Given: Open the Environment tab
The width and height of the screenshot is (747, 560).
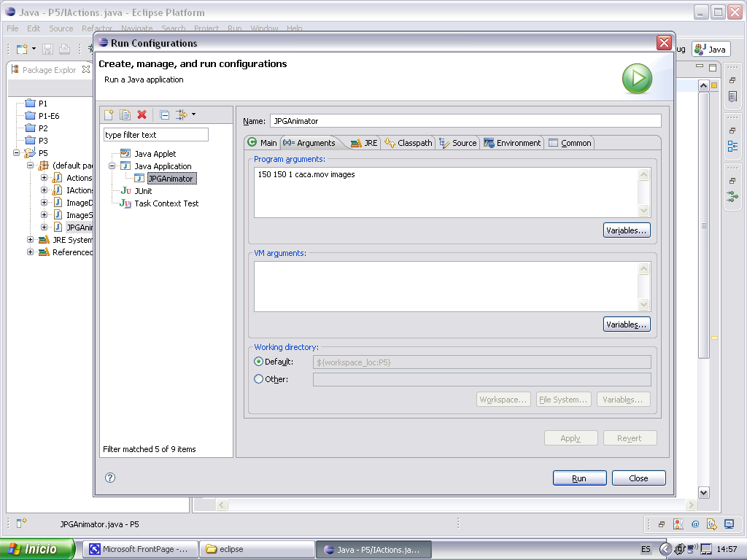Looking at the screenshot, I should pyautogui.click(x=512, y=143).
